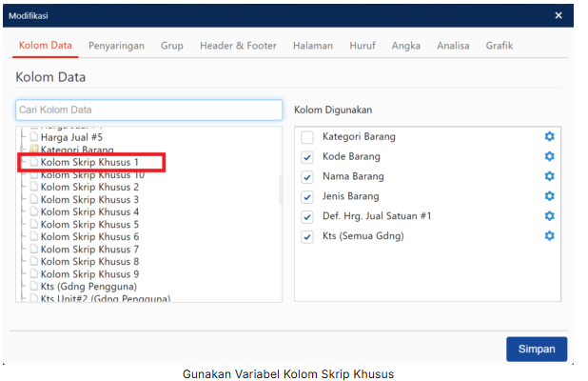
Task: Click gear icon beside Jenis Barang
Action: 549,196
